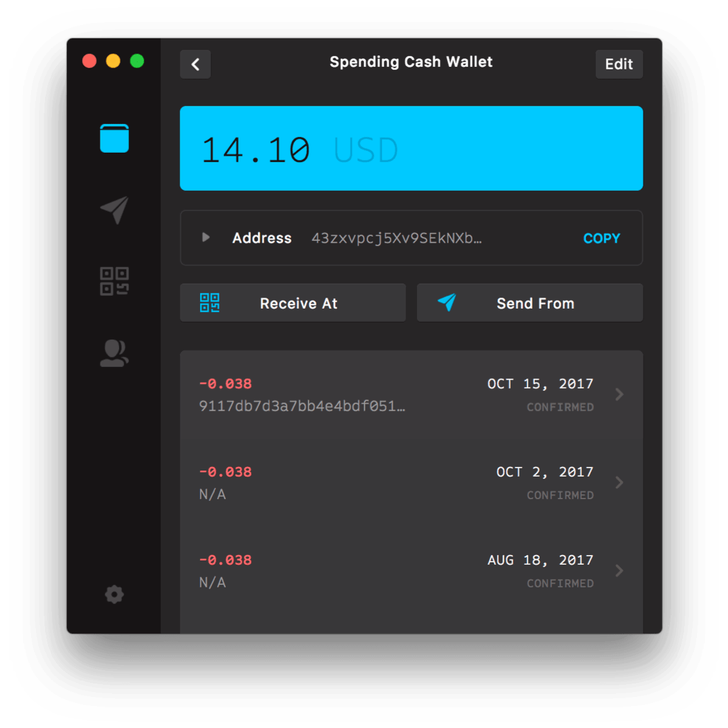Open the OCT 15, 2017 transaction chevron
The height and width of the screenshot is (728, 728).
point(620,394)
